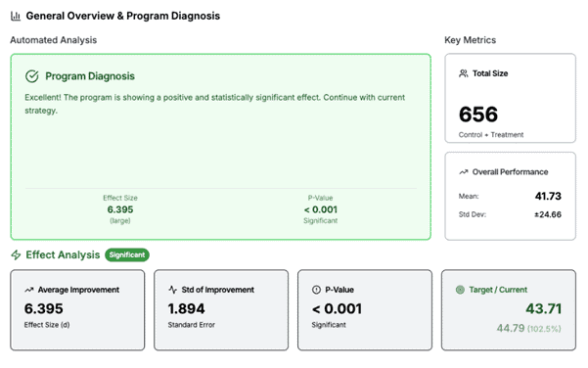Click the bar chart icon beside General Overview

coord(16,16)
